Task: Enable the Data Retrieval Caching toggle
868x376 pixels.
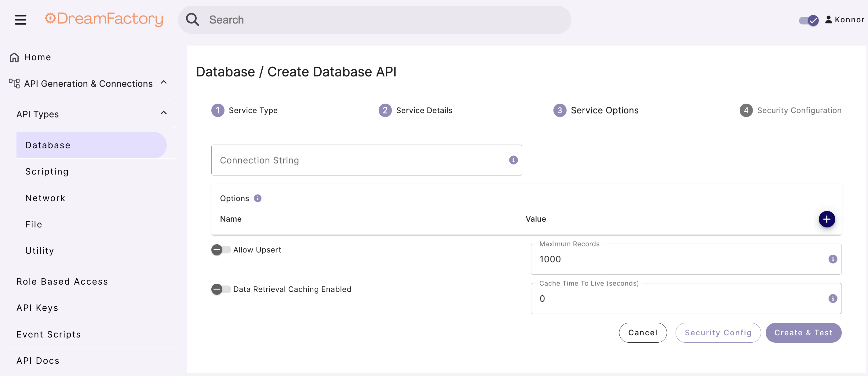Action: click(x=221, y=289)
